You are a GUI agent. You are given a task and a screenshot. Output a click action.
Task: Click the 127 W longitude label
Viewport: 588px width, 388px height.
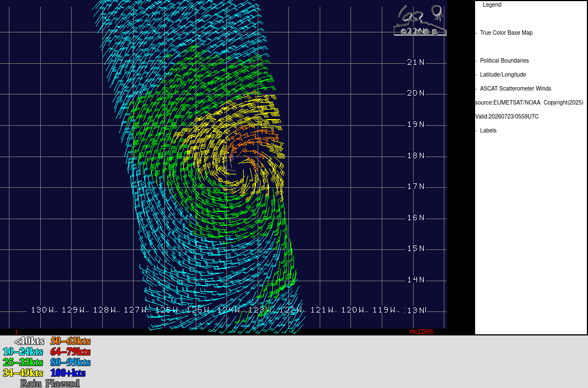click(136, 310)
